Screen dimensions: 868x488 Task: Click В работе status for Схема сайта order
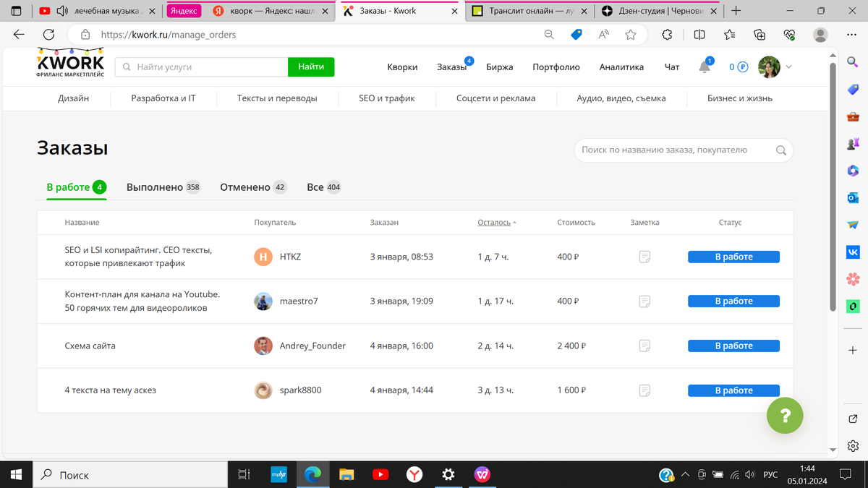733,346
